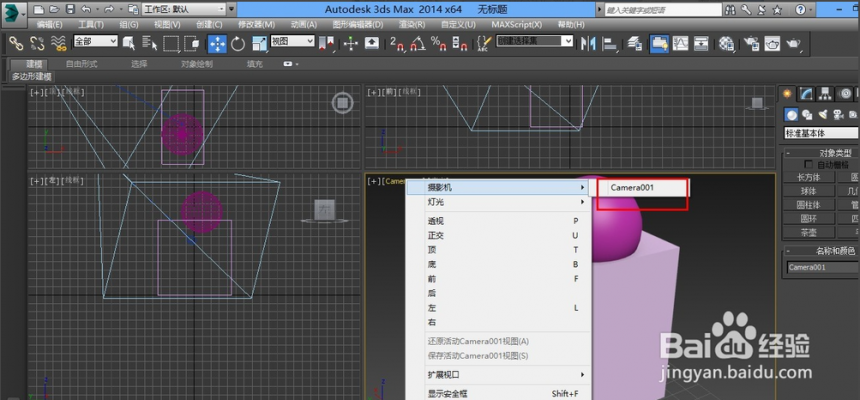The image size is (860, 400).
Task: Click the Select and Manipulate icon
Action: point(351,43)
